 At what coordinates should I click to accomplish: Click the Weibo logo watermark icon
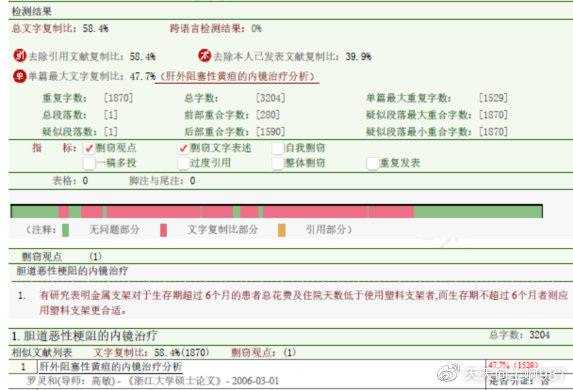pos(449,372)
